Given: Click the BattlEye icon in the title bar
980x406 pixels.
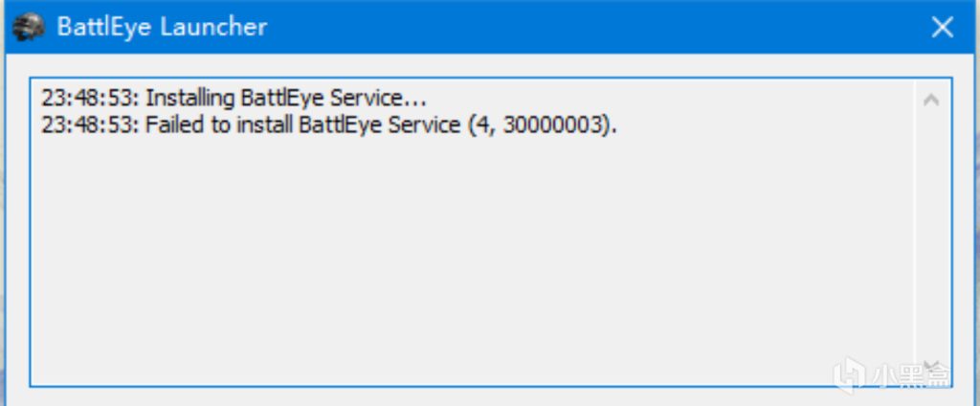Looking at the screenshot, I should tap(29, 26).
